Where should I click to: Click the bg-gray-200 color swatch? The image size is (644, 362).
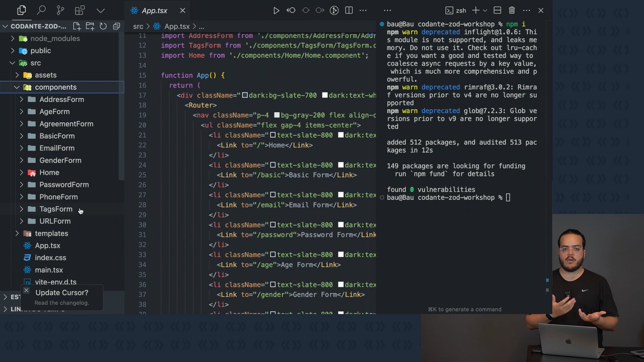[277, 115]
